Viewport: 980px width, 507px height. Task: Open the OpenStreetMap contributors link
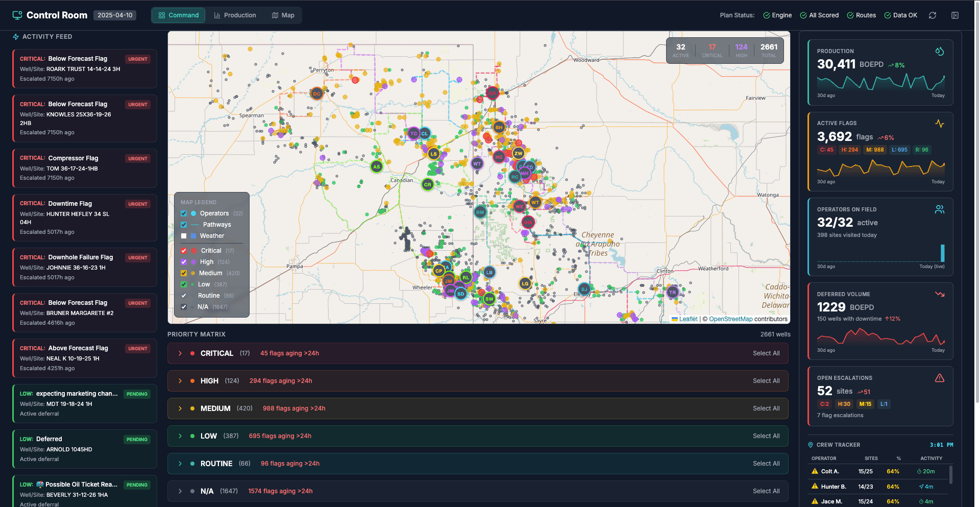tap(730, 319)
